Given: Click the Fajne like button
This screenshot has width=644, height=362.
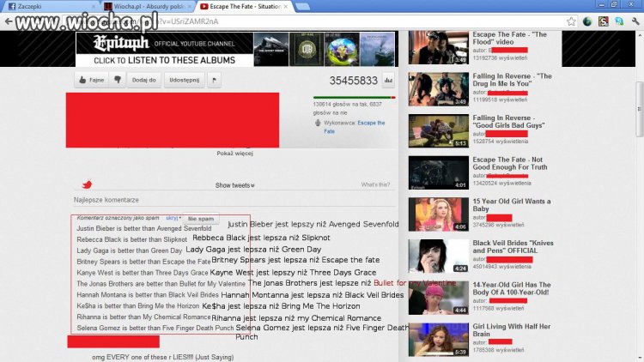Looking at the screenshot, I should point(92,80).
